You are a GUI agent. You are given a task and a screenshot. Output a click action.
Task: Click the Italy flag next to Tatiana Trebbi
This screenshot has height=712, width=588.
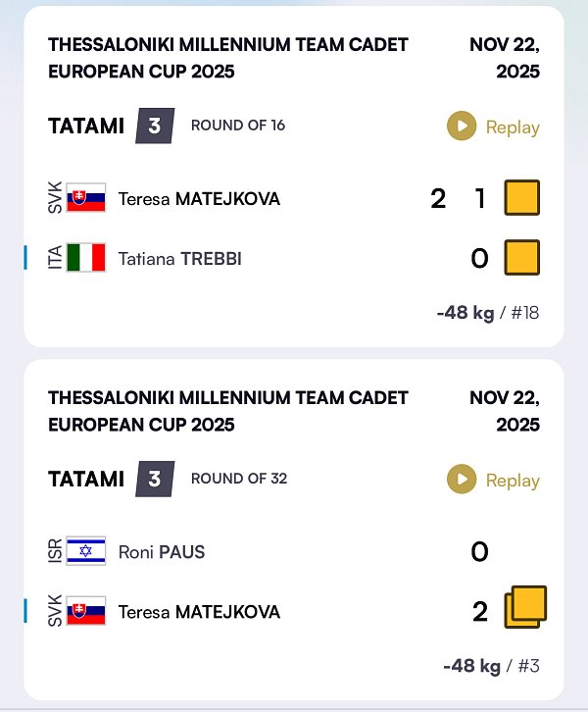(x=85, y=259)
